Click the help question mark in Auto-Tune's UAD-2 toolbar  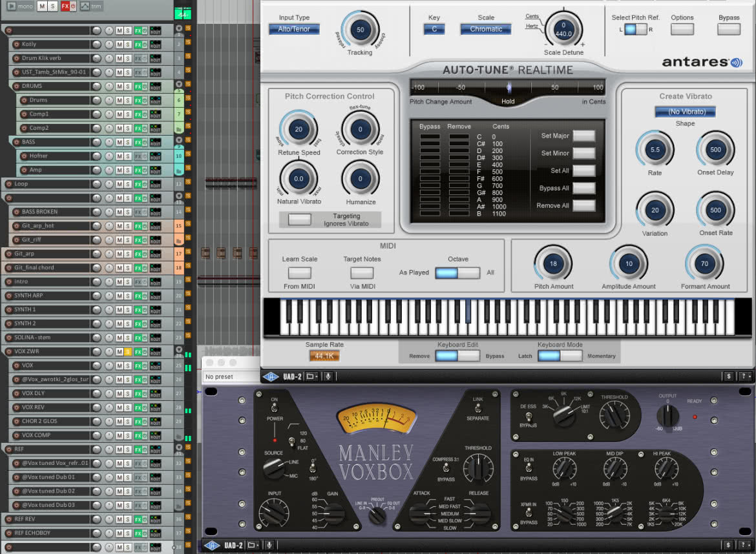(x=744, y=376)
